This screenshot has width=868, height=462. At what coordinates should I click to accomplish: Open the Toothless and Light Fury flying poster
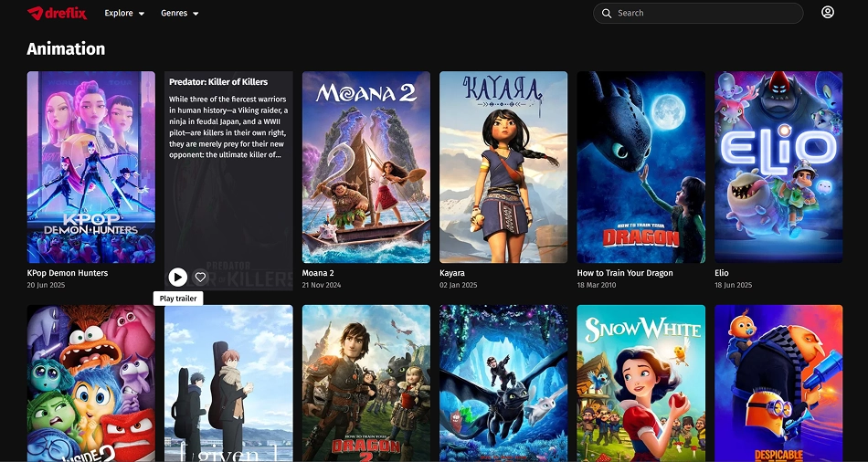503,383
